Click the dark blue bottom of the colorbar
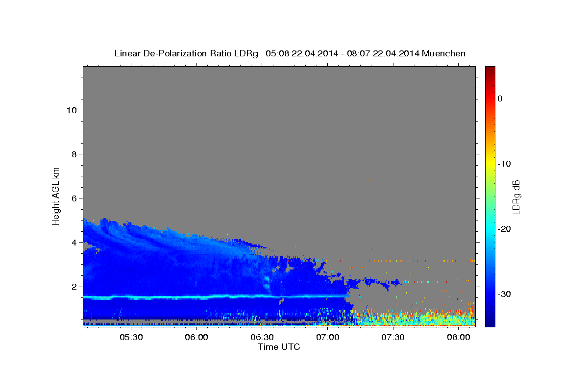This screenshot has height=392, width=588. point(490,322)
